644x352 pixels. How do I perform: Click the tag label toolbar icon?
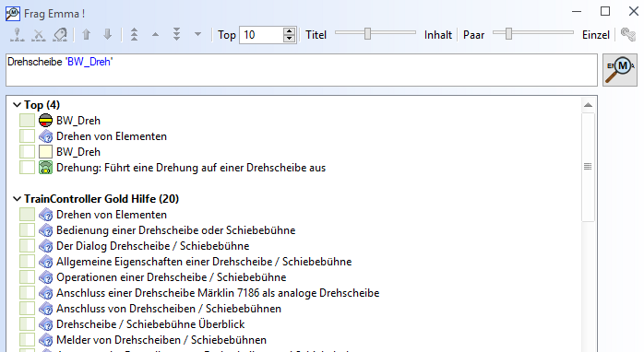point(60,35)
